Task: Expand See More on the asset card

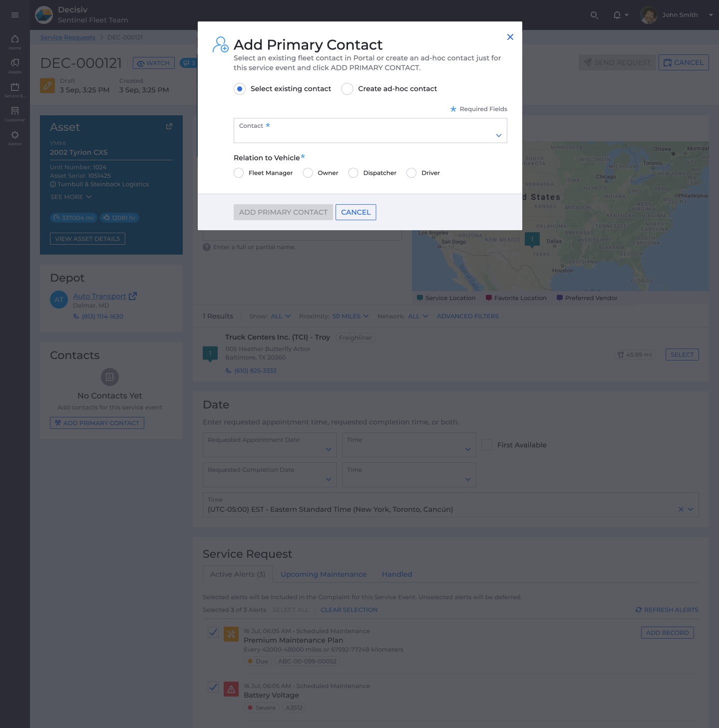Action: point(70,197)
